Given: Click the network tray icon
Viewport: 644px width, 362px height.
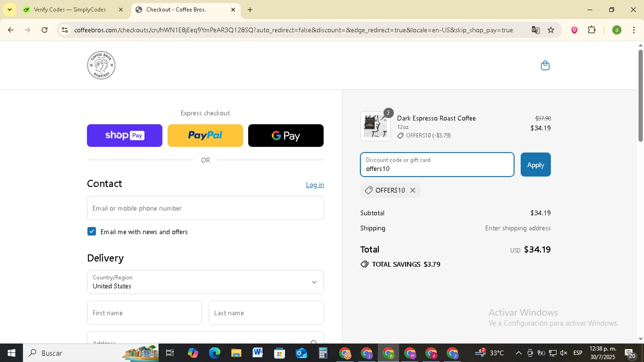Looking at the screenshot, I should (553, 353).
